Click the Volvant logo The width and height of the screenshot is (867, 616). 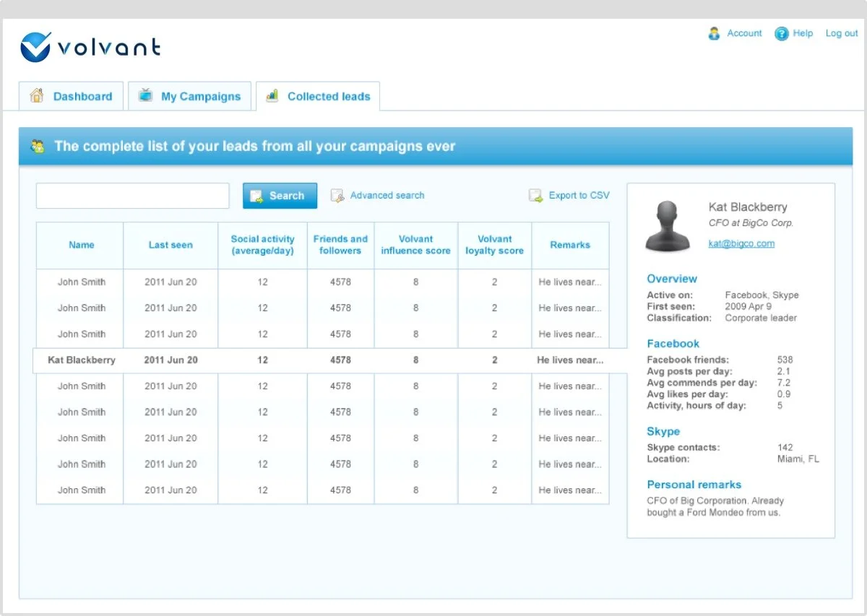point(89,45)
